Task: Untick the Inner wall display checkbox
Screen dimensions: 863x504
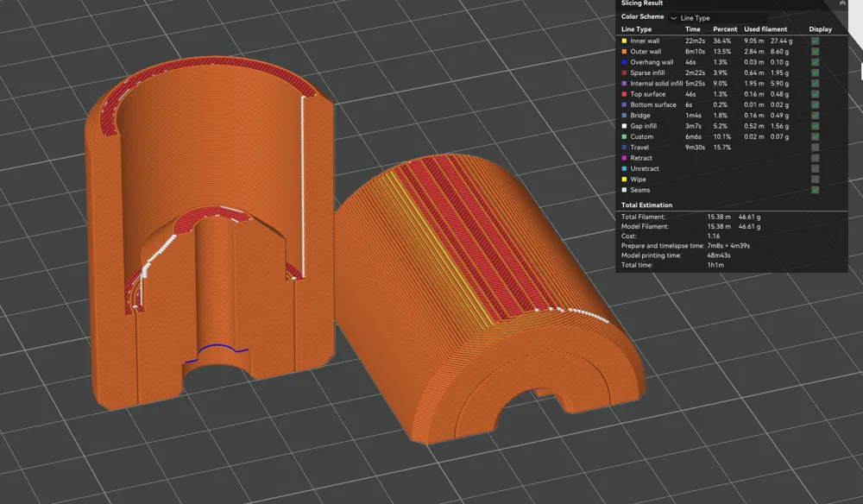Action: (816, 41)
